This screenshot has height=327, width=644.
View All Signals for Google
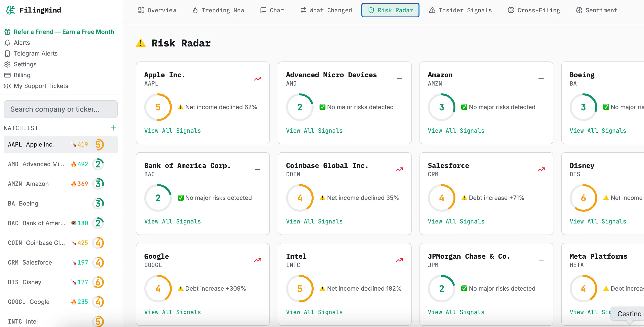172,312
